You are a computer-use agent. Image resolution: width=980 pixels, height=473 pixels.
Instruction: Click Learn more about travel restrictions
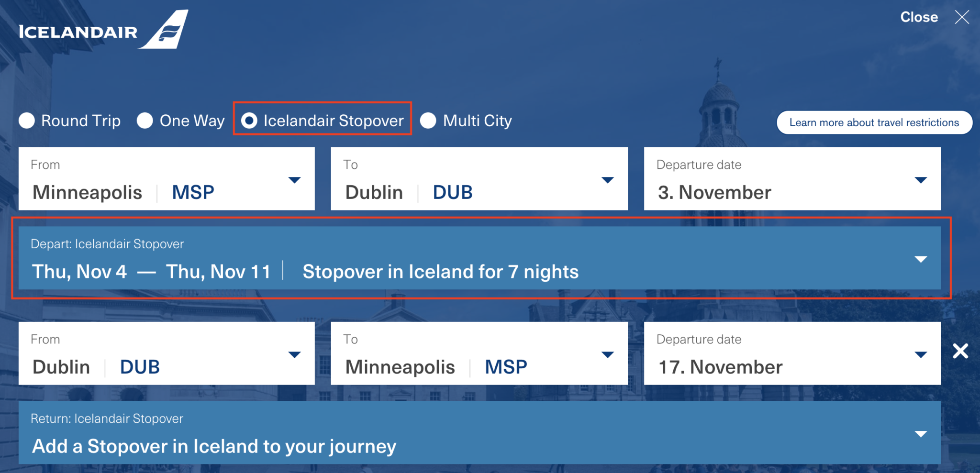click(874, 122)
